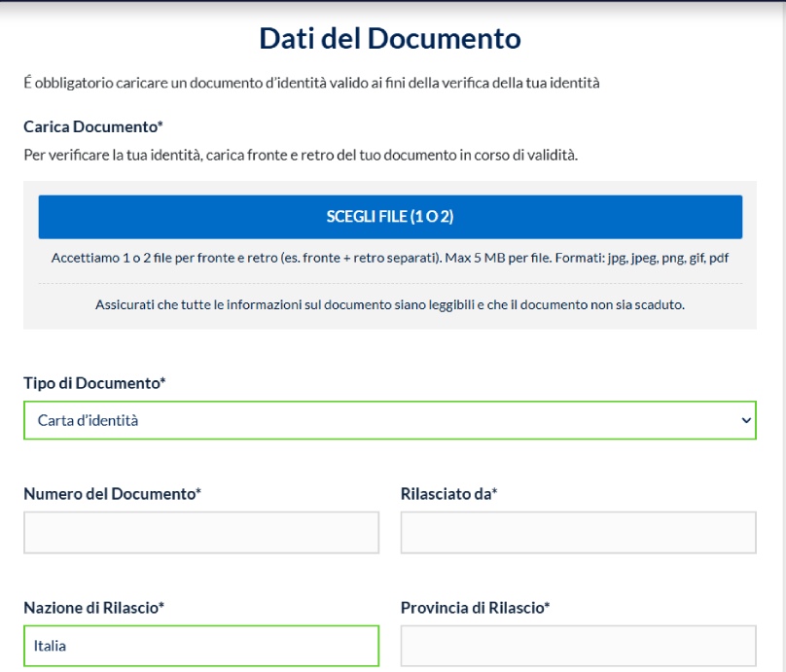Click the "Dati del Documento" page heading
This screenshot has width=786, height=672.
pos(390,39)
